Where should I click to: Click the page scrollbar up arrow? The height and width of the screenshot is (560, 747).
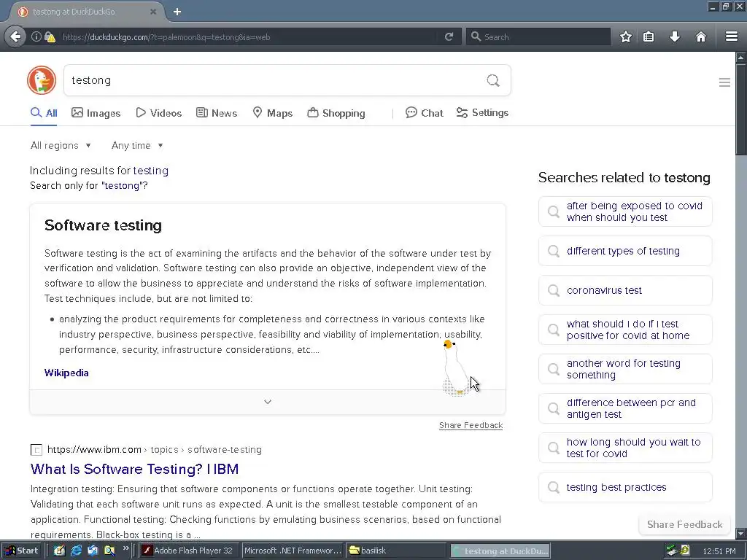[741, 58]
